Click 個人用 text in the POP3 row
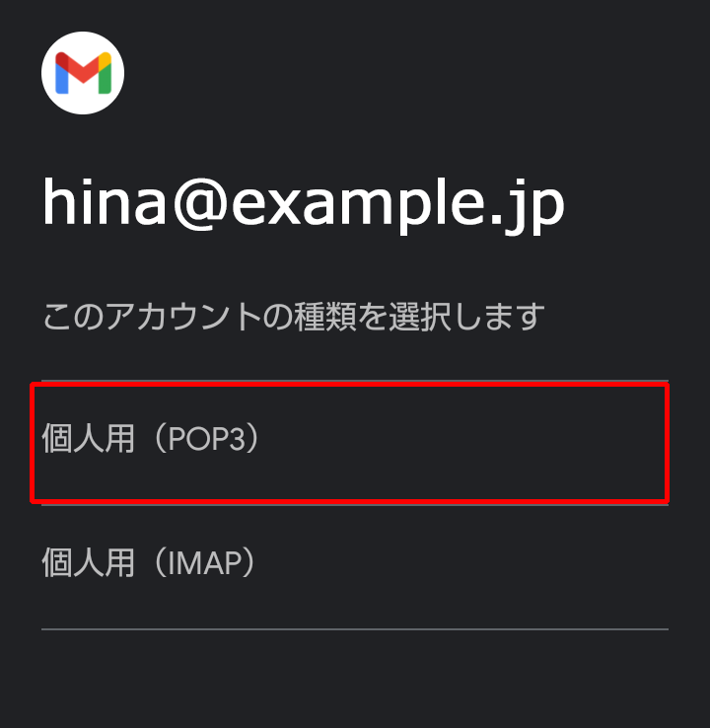This screenshot has width=710, height=728. 88,438
